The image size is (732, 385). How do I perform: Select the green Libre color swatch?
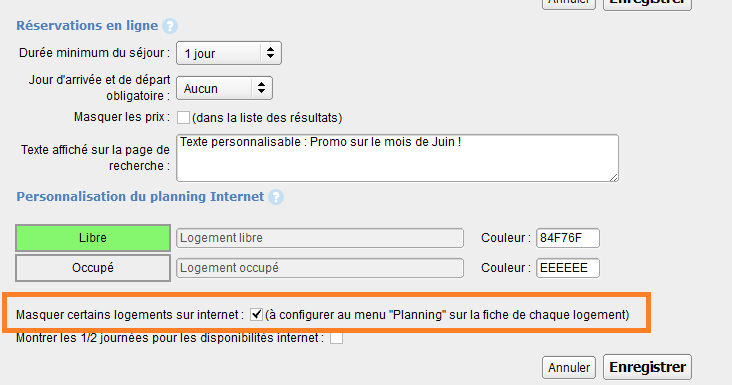click(93, 238)
